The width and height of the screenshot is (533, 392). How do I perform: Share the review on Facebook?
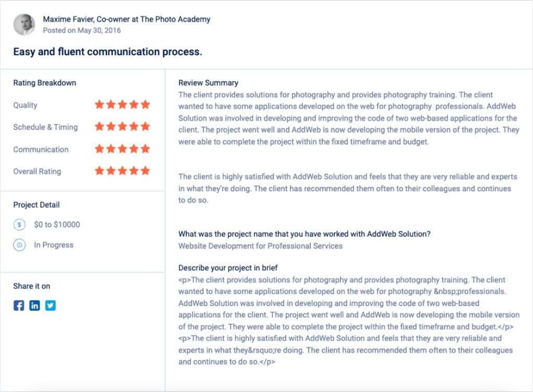(x=19, y=306)
